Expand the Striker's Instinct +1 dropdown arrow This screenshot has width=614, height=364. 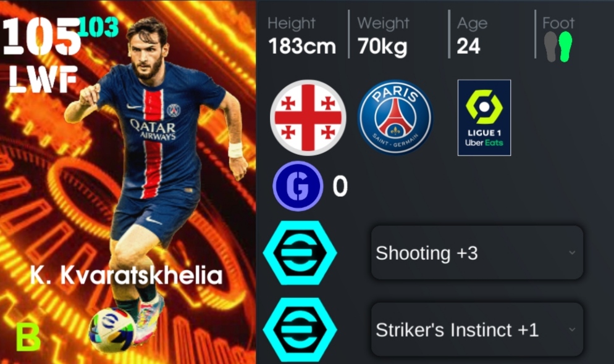coord(572,329)
